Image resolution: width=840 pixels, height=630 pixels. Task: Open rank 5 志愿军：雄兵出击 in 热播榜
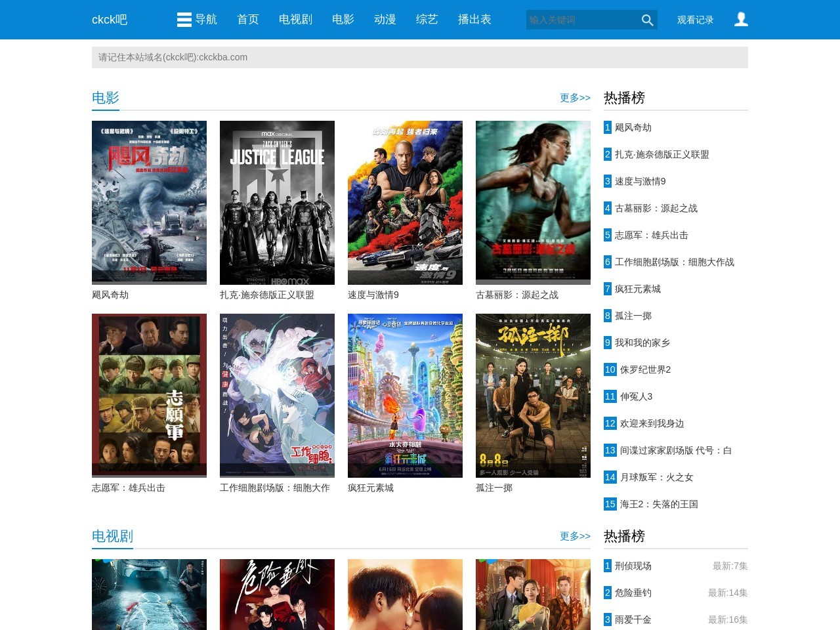pyautogui.click(x=652, y=235)
